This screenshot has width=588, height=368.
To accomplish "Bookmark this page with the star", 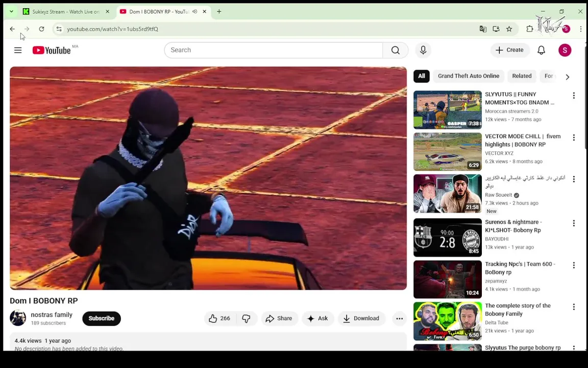I will tap(509, 29).
